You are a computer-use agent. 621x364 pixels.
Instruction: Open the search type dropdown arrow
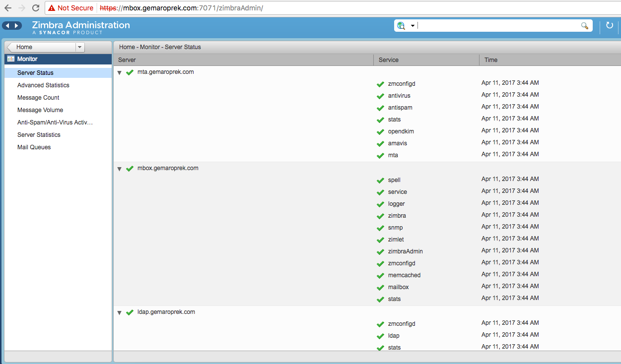(413, 26)
